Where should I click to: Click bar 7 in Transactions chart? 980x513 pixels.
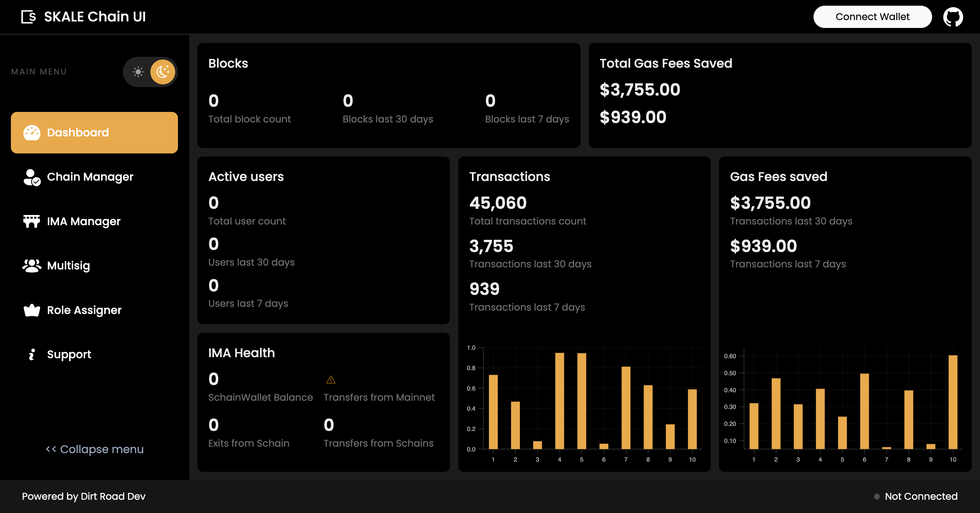[x=626, y=408]
